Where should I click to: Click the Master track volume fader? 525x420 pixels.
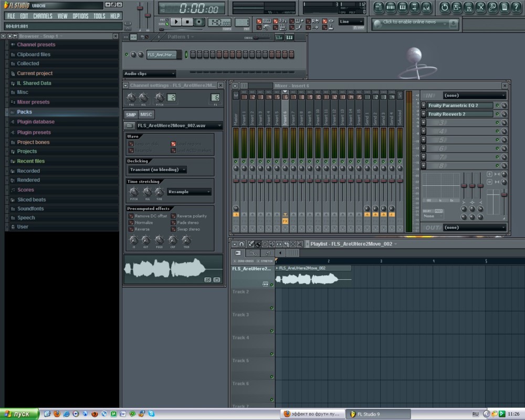236,181
